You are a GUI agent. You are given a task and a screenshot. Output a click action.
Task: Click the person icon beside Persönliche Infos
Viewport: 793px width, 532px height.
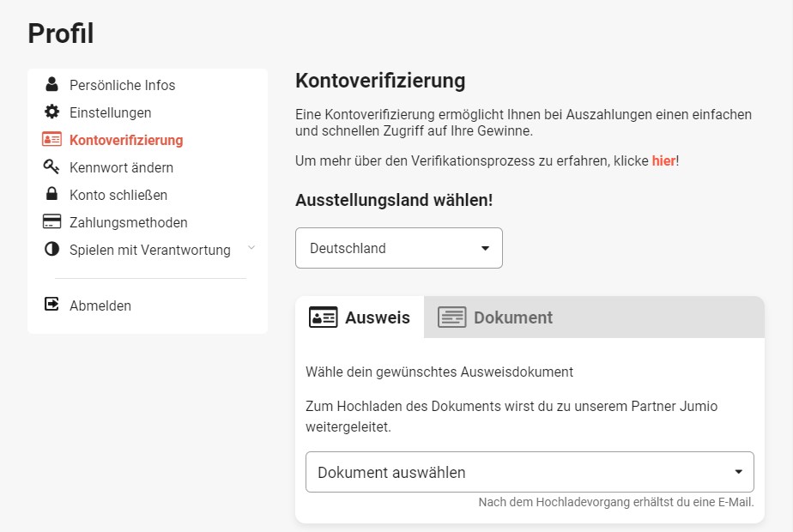(51, 84)
